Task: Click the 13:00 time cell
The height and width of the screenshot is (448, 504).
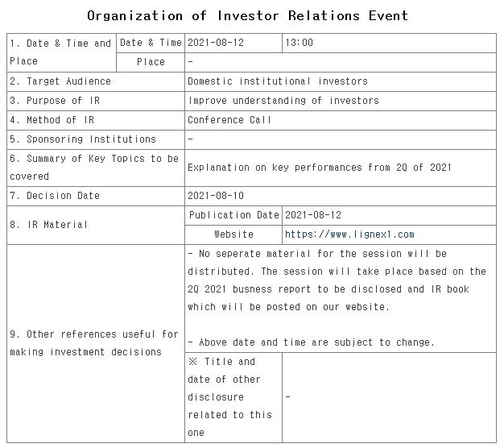Action: (299, 43)
